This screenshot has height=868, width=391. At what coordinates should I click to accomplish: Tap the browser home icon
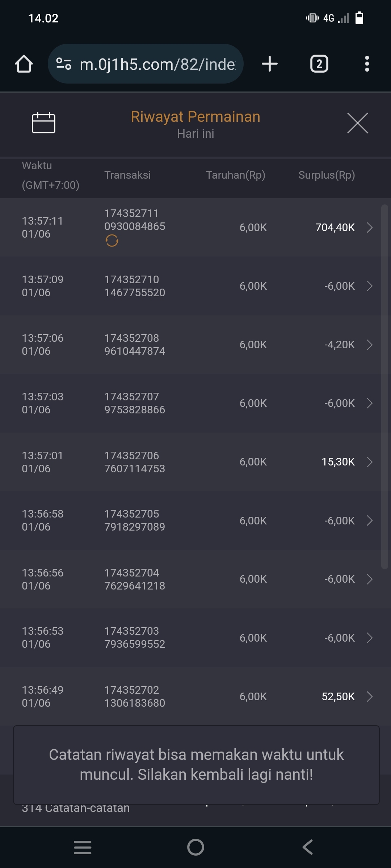click(x=24, y=64)
